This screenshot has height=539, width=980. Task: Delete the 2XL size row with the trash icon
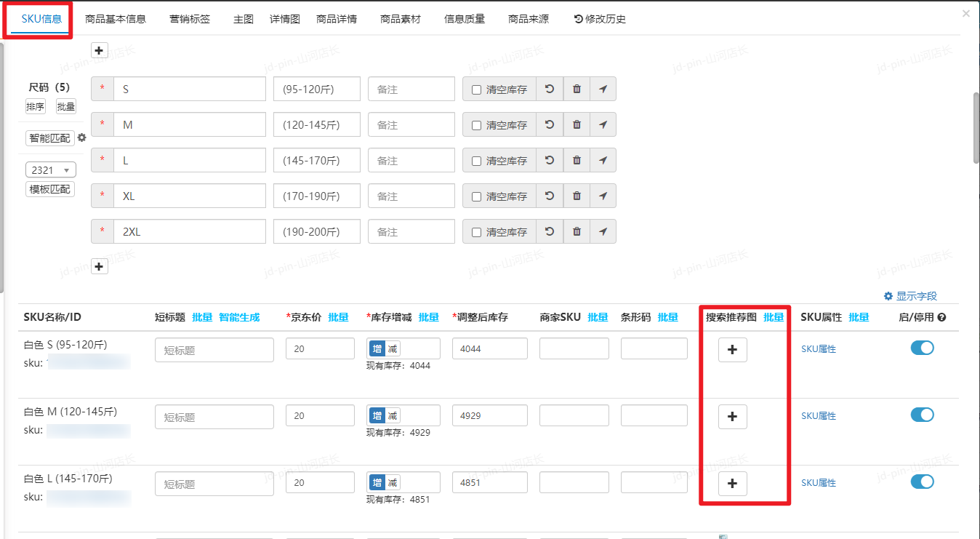coord(577,231)
